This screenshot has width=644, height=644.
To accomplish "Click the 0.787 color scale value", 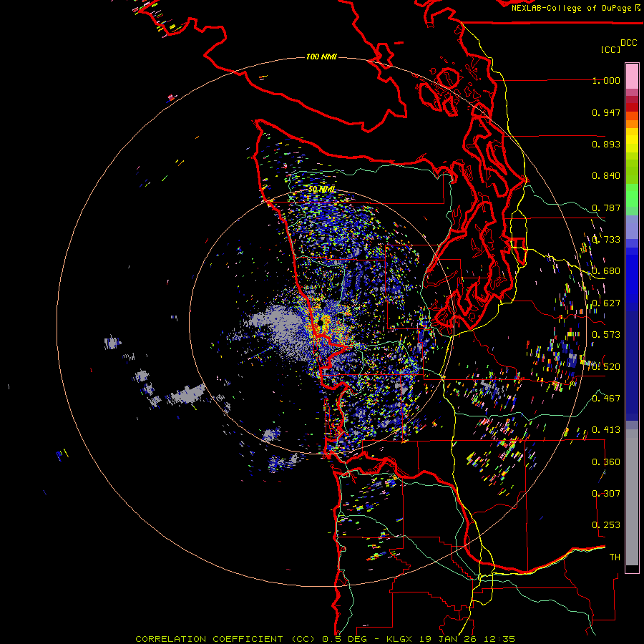I will click(x=606, y=208).
